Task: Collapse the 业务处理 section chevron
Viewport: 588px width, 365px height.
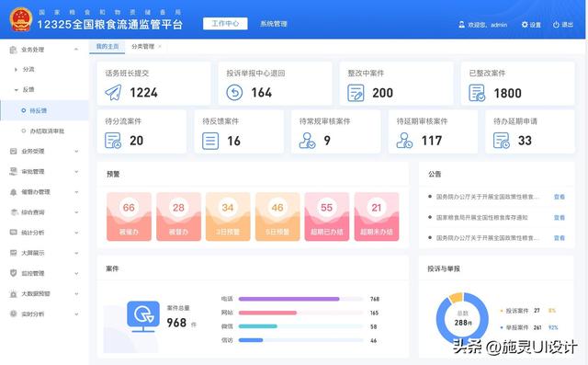Action: coord(76,49)
